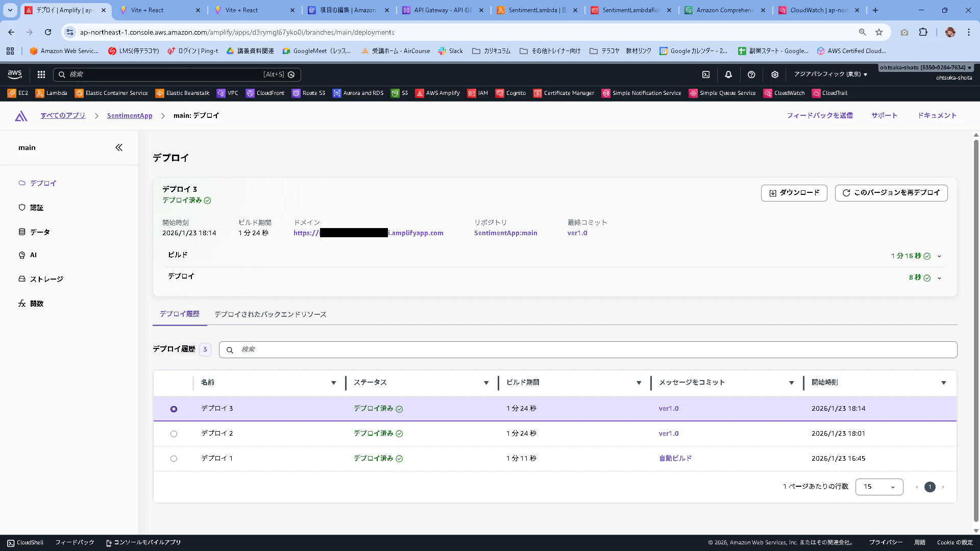Screen dimensions: 980x551
Task: Click the このバージョンを再デプロイ button
Action: [x=891, y=193]
